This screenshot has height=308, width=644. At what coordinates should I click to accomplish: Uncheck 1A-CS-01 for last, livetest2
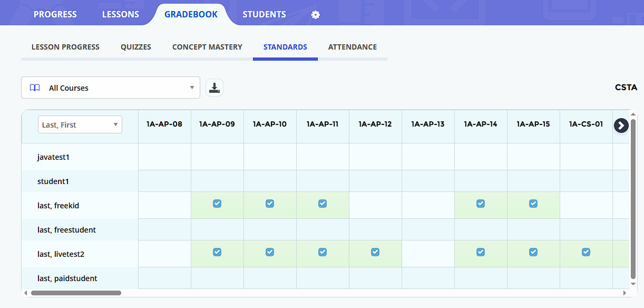point(586,252)
